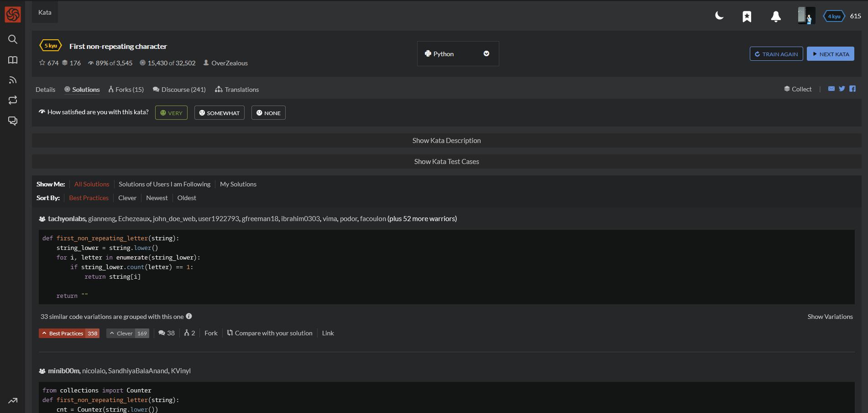Screen dimensions: 868x413
Task: Open author OverZealous profile link
Action: pyautogui.click(x=230, y=63)
